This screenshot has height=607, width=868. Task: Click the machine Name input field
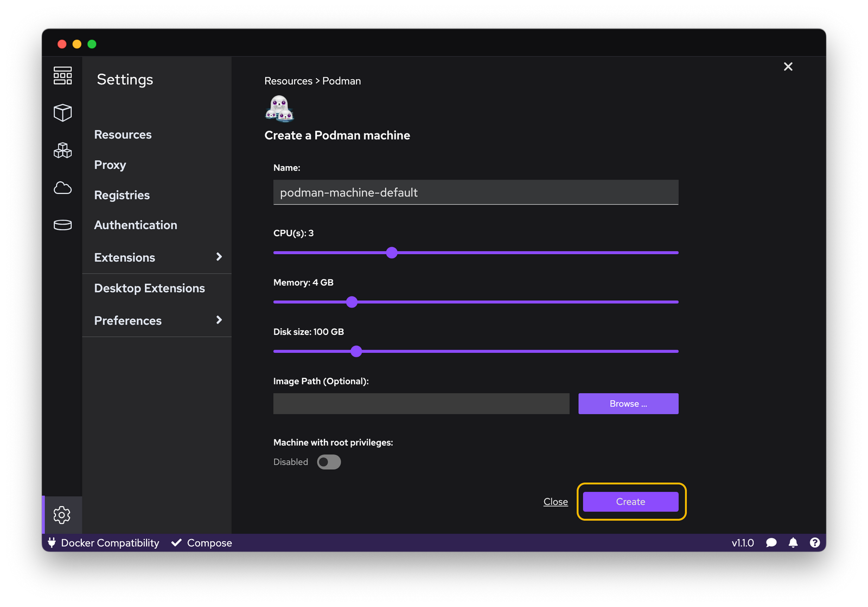pyautogui.click(x=475, y=193)
